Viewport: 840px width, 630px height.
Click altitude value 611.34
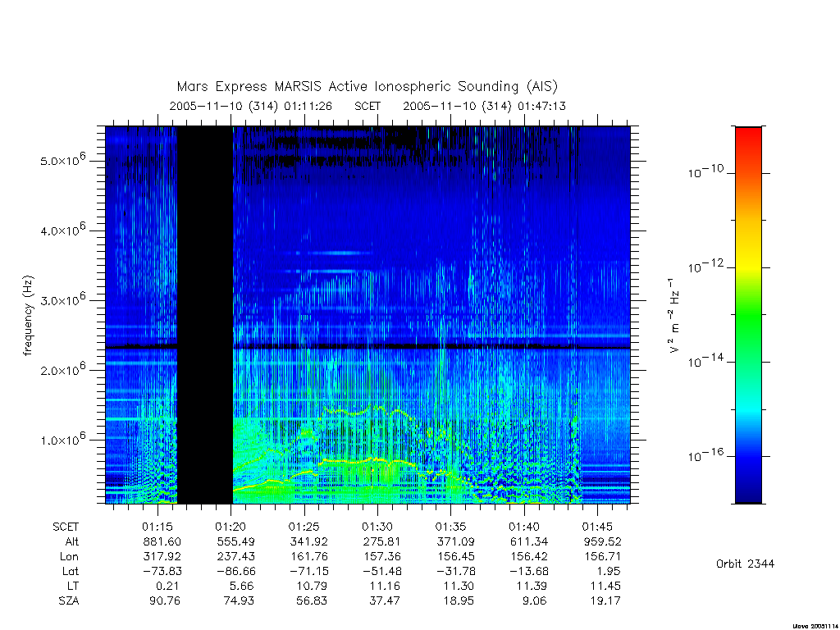(x=529, y=541)
